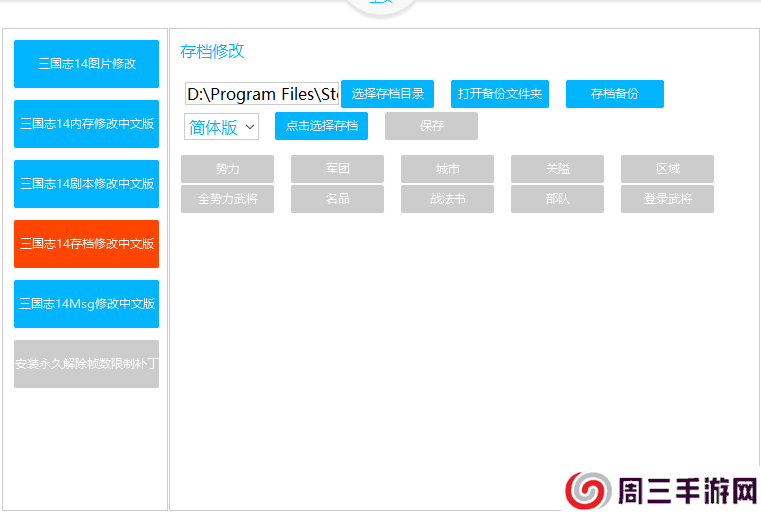Select the 军团 category button
The image size is (761, 516).
click(337, 169)
